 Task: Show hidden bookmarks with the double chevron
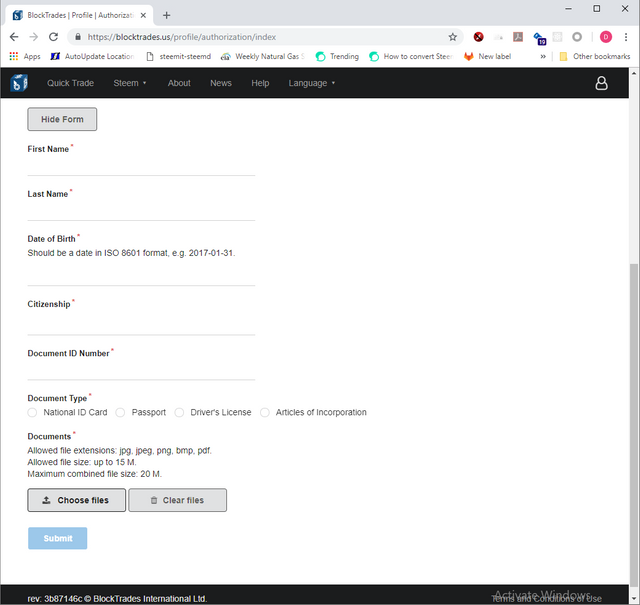[x=543, y=56]
